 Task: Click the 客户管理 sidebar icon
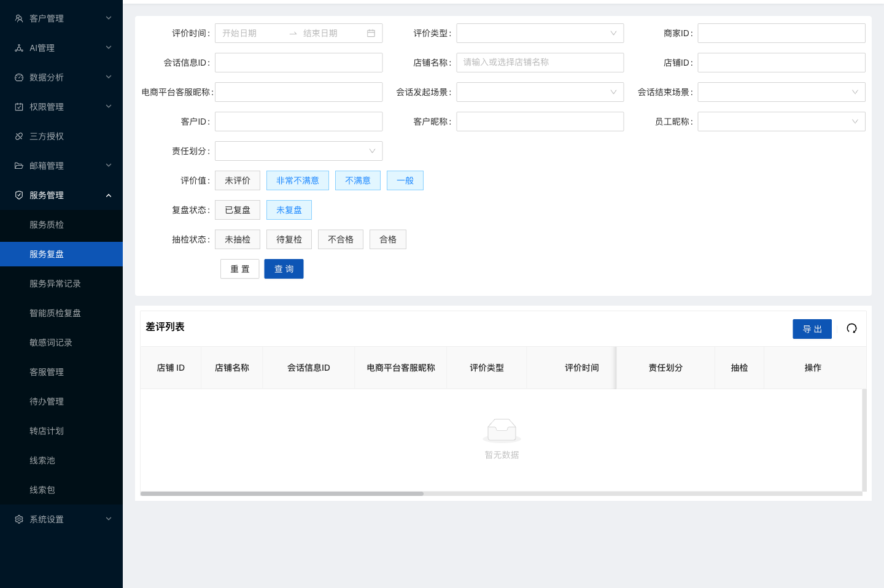[19, 18]
